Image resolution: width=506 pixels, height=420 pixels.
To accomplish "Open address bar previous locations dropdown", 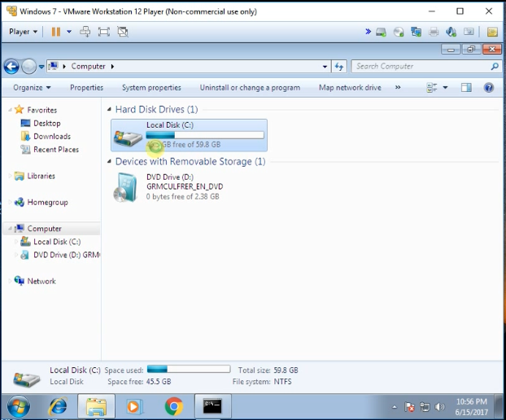I will click(x=325, y=67).
